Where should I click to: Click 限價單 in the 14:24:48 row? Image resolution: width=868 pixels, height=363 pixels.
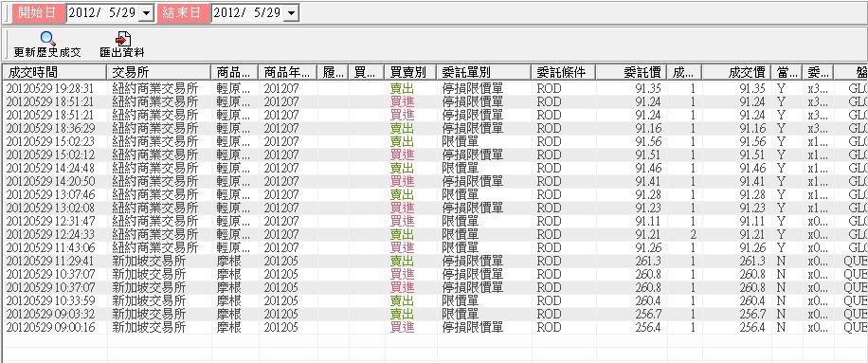pos(461,168)
